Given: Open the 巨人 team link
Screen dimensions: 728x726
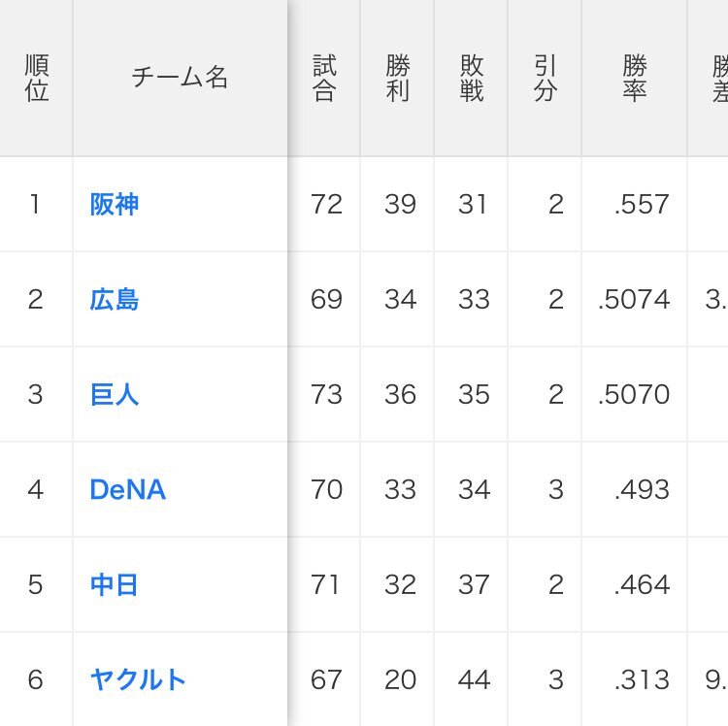Looking at the screenshot, I should pos(115,394).
